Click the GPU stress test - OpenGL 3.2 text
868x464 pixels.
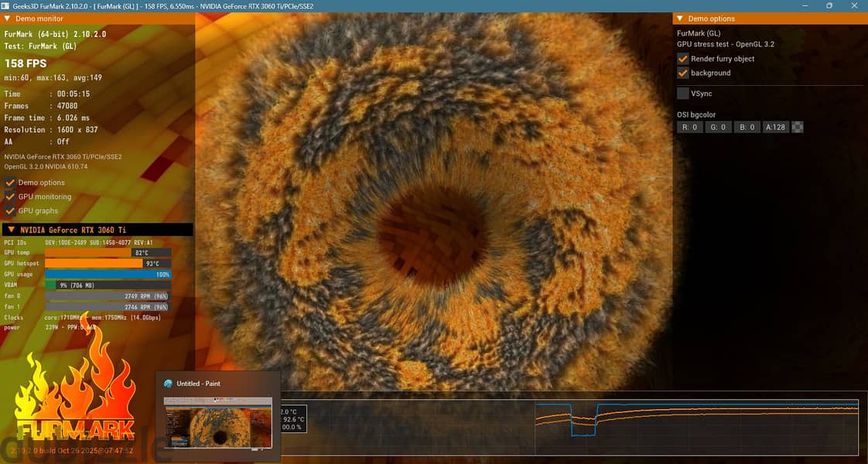[726, 43]
